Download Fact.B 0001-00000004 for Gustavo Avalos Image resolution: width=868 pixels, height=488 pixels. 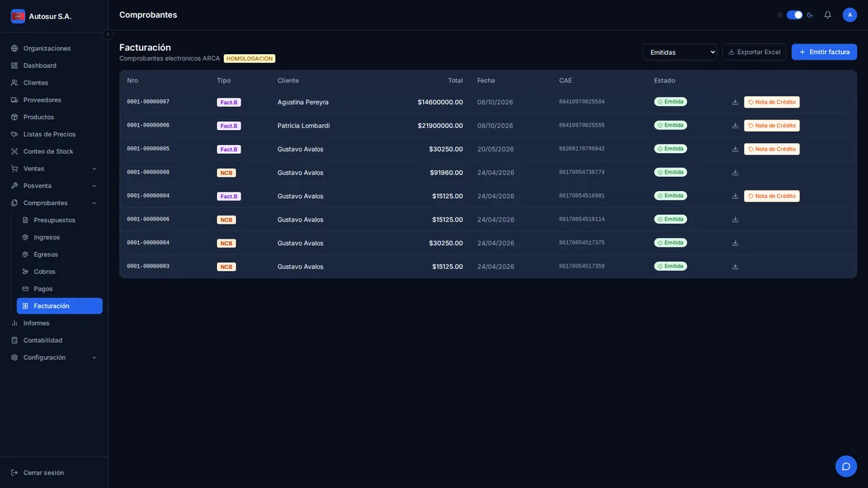pos(735,196)
